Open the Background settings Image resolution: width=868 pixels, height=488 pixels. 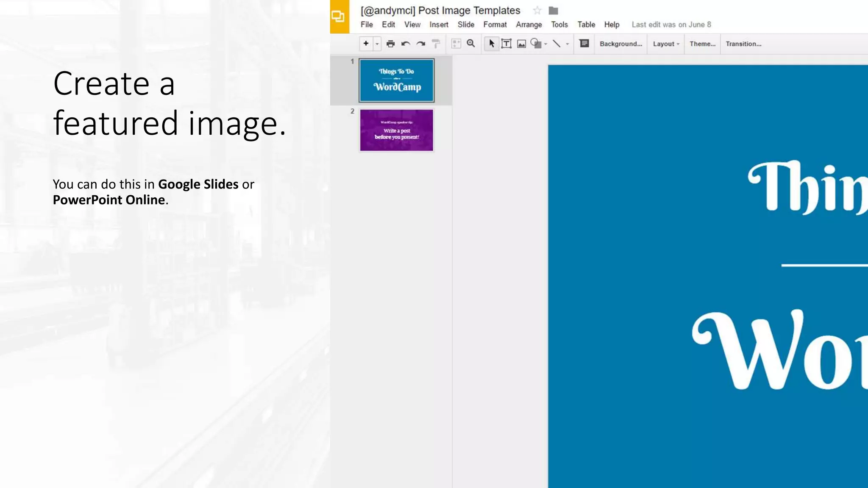pos(621,44)
